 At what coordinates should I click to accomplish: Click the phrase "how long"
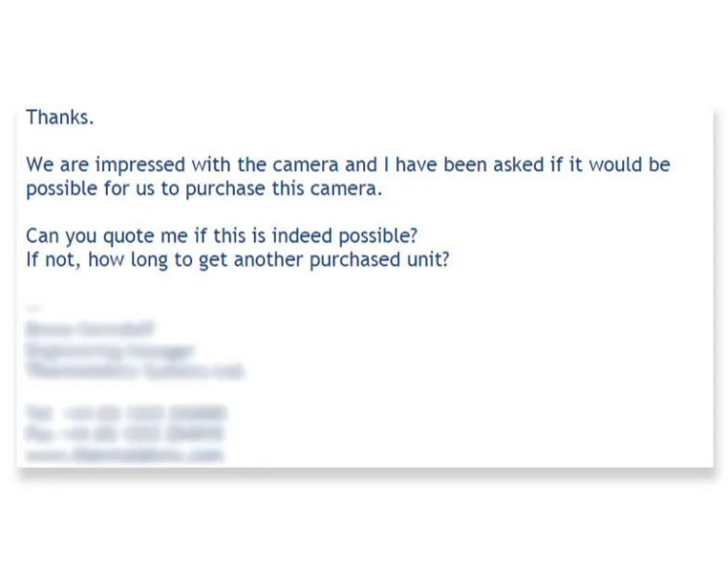click(128, 260)
